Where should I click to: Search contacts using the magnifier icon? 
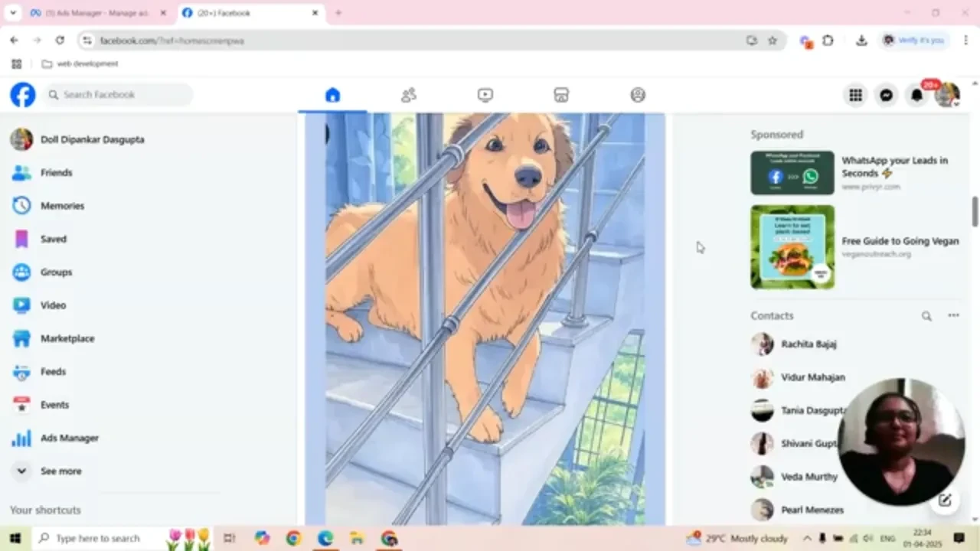click(x=926, y=315)
